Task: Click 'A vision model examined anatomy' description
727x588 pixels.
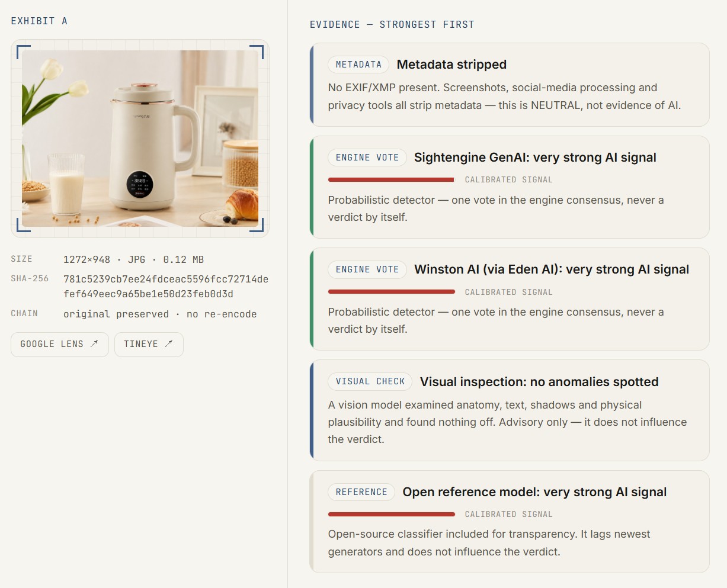Action: pyautogui.click(x=507, y=422)
